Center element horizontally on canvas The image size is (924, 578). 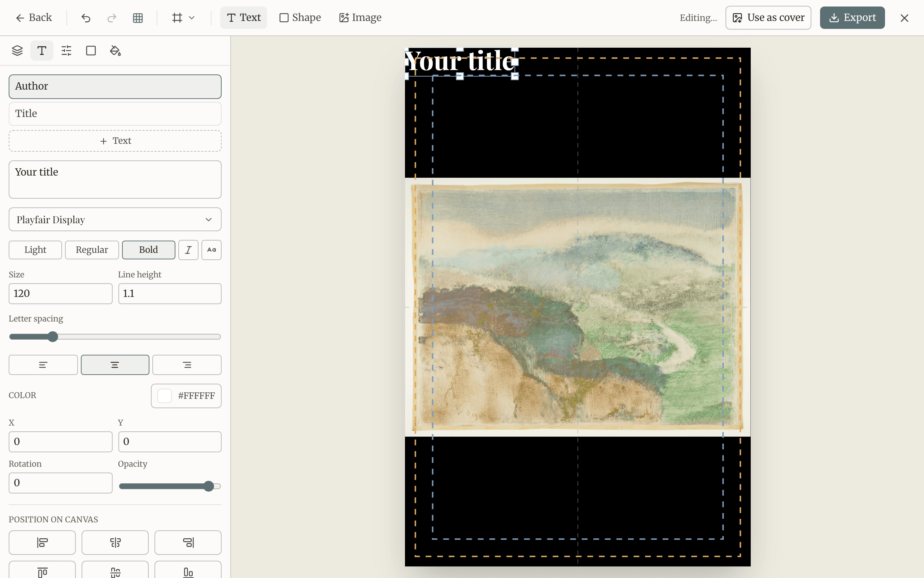click(x=115, y=543)
